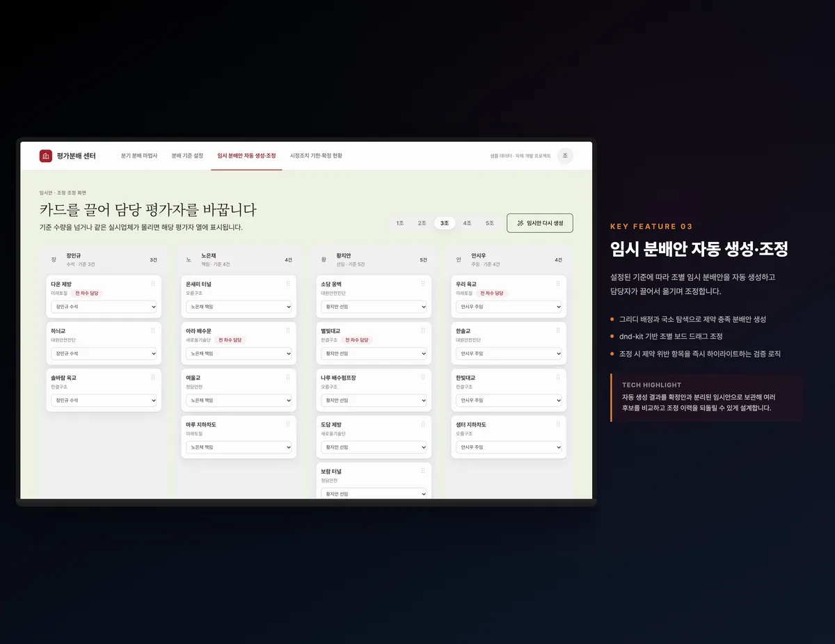The height and width of the screenshot is (644, 835).
Task: Click the drag handle on 소담 옹벽 card
Action: pos(423,284)
